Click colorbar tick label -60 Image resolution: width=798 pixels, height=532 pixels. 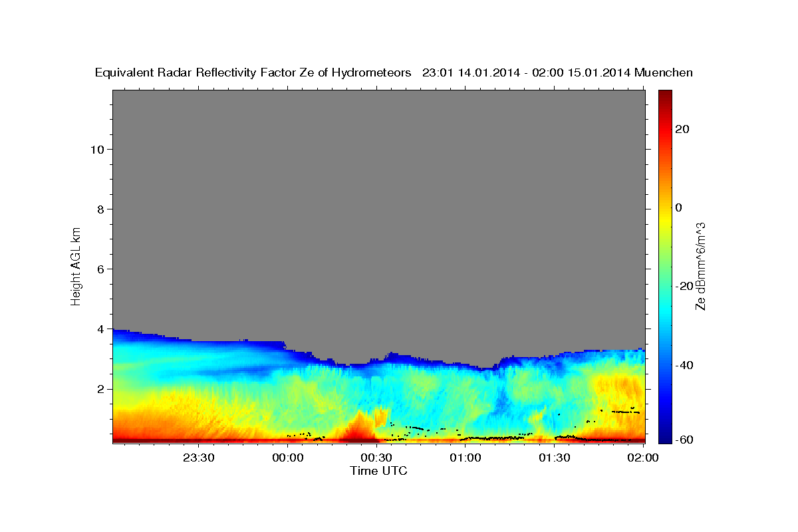685,439
